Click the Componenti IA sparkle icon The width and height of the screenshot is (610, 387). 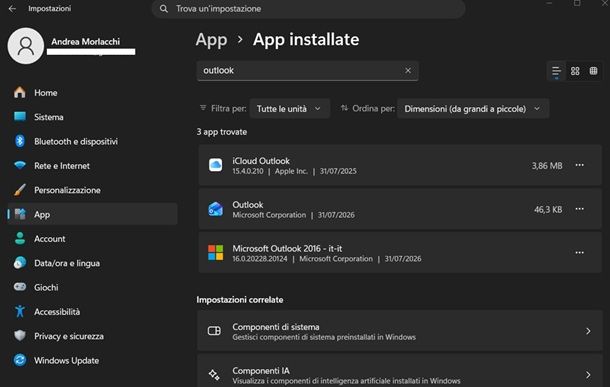click(x=214, y=375)
